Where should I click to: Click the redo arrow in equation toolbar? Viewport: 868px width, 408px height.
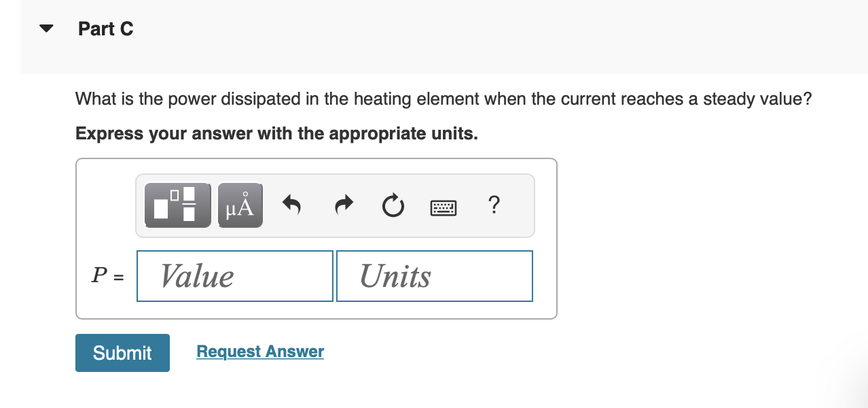click(x=343, y=205)
